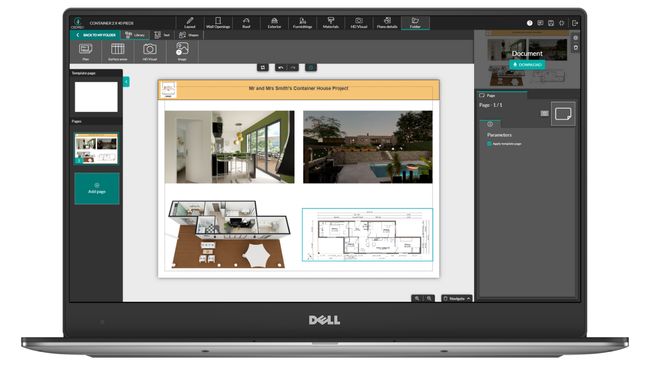Download the document
650x366 pixels.
pos(527,65)
